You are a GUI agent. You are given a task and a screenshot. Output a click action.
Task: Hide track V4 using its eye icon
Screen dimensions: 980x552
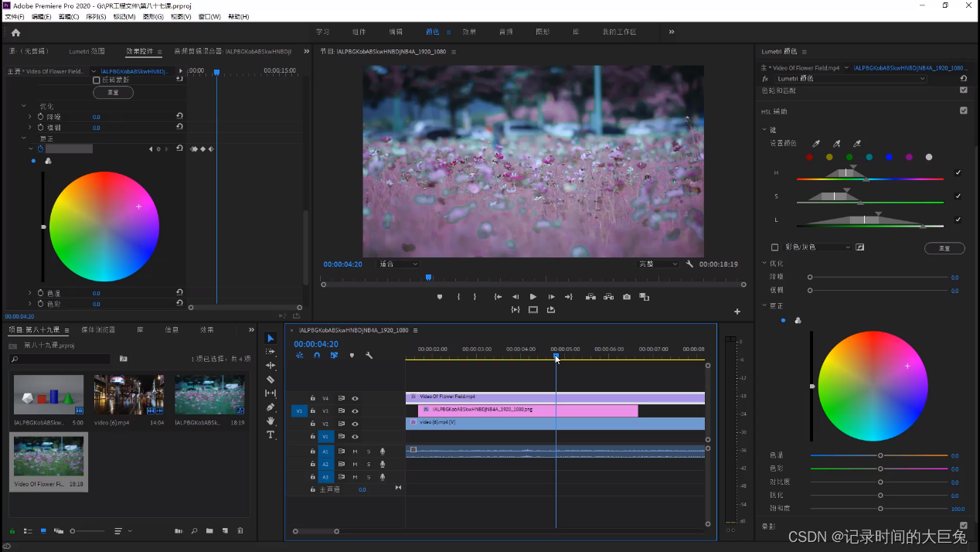click(355, 398)
